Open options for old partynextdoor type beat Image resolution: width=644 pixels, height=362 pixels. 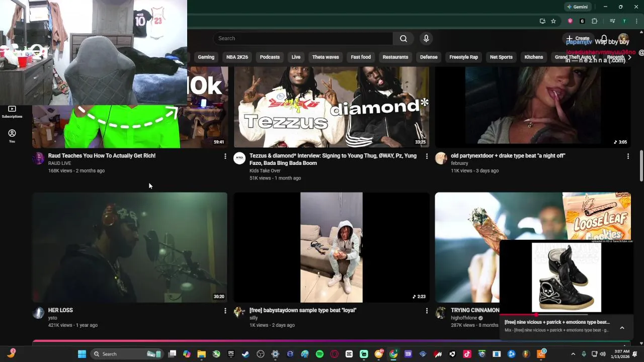click(628, 156)
